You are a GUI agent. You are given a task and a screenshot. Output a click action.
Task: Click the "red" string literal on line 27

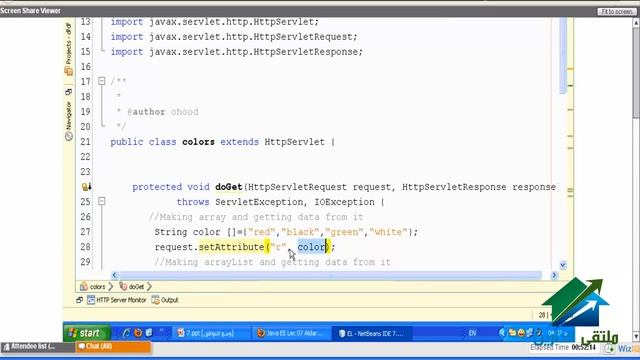262,232
